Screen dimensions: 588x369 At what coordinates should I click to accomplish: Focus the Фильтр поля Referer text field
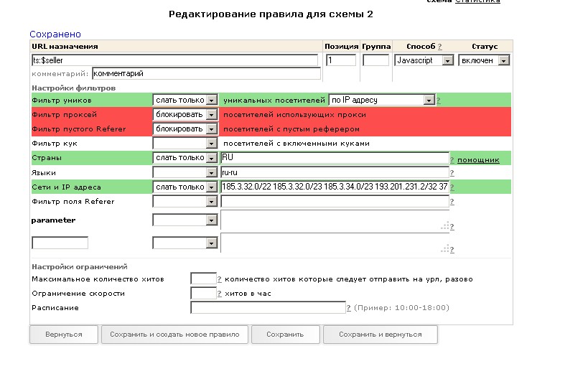[335, 202]
